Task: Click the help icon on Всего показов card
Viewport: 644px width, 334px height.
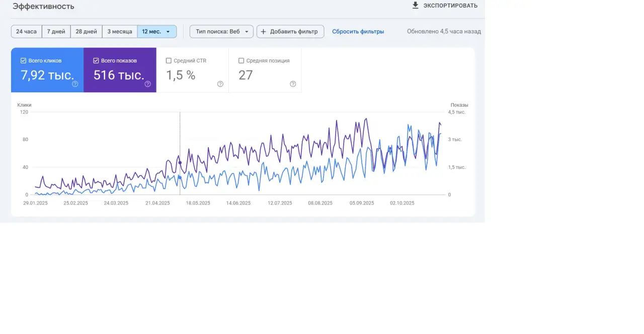Action: click(x=147, y=84)
